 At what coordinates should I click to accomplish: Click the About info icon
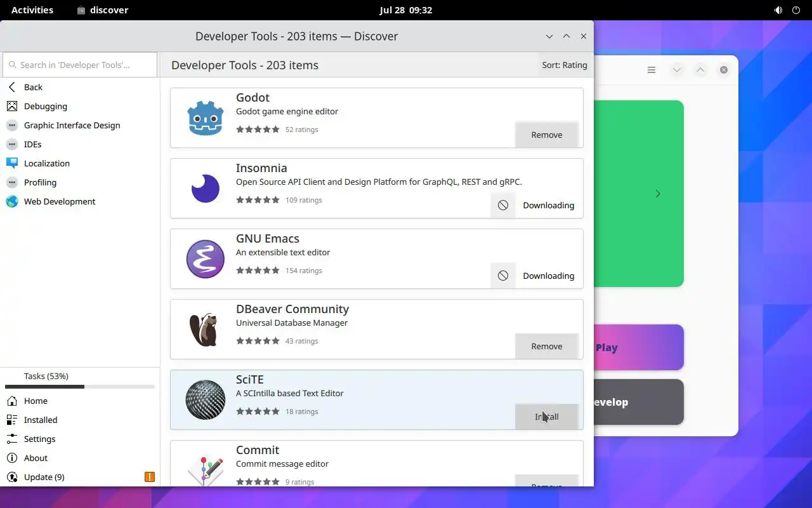12,458
